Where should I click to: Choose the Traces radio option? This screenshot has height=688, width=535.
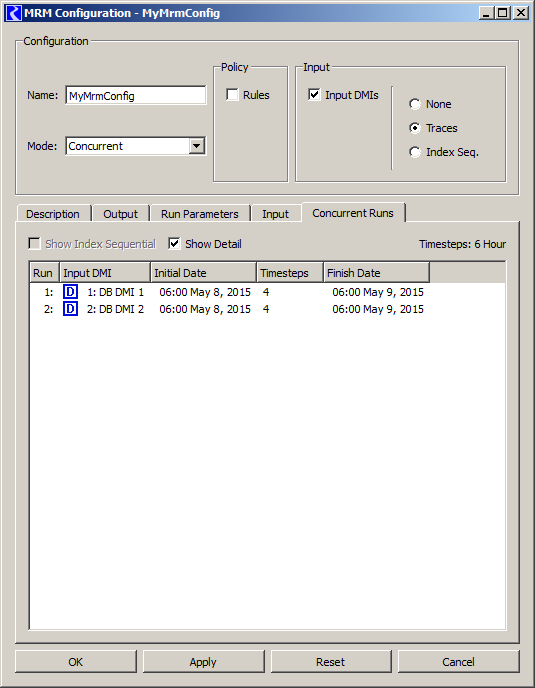tap(415, 128)
